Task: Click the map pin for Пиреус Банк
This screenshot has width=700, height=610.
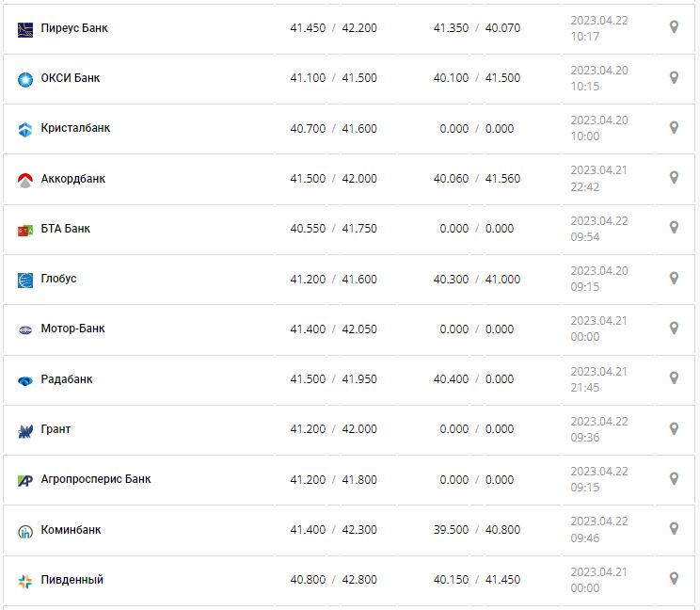Action: [674, 27]
